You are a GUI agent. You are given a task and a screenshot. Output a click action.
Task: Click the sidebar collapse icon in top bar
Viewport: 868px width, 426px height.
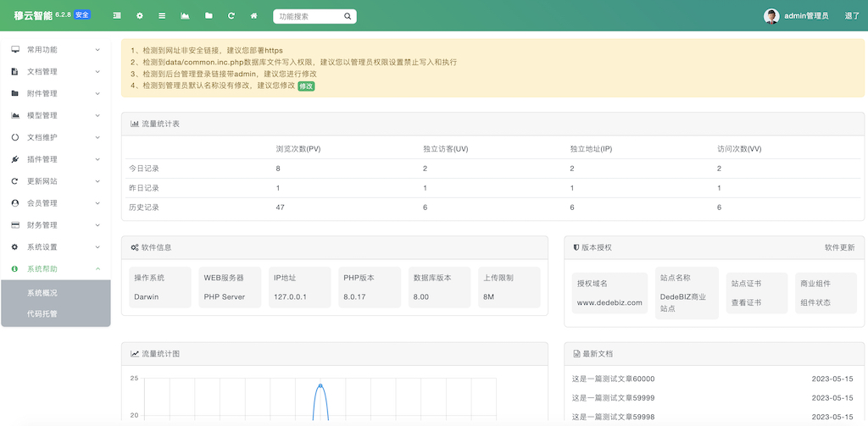[x=117, y=16]
